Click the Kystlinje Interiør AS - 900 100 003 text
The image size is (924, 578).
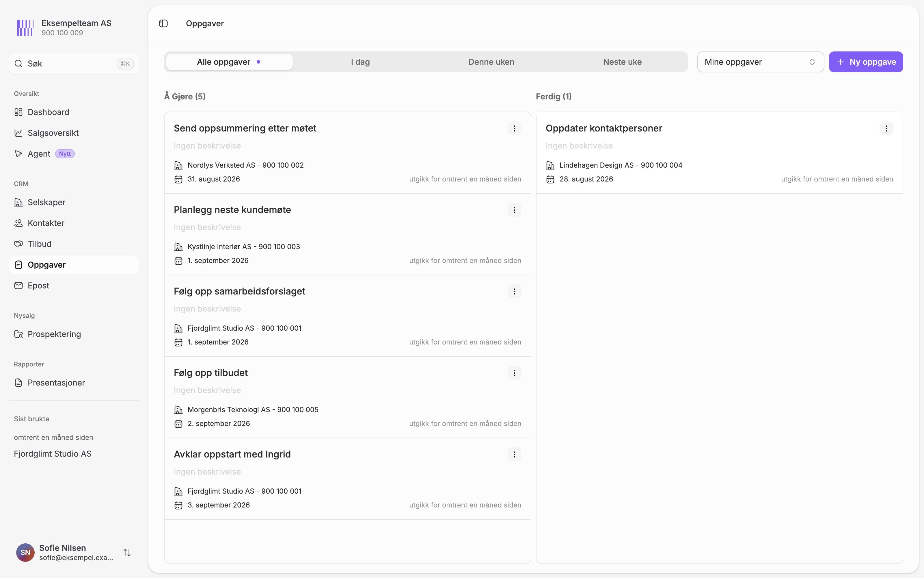[244, 247]
